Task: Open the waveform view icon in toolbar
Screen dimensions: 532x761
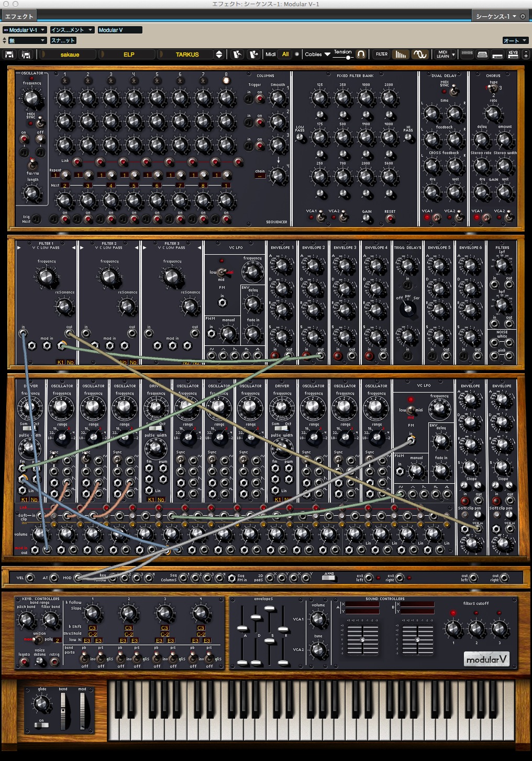Action: [x=420, y=55]
